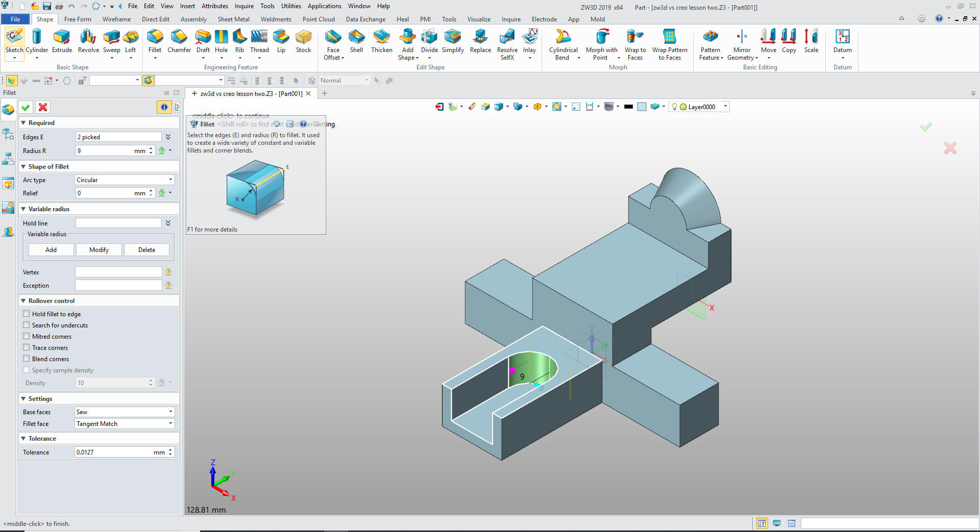The width and height of the screenshot is (980, 532).
Task: Click the Delete variable radius button
Action: click(147, 249)
